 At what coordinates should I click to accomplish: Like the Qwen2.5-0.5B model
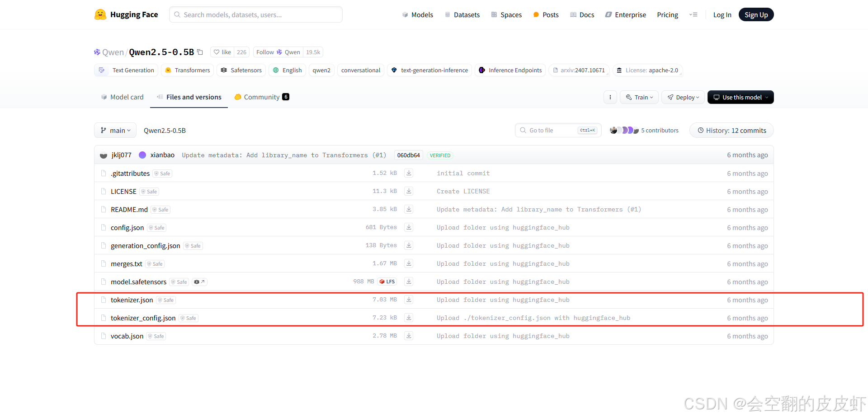[222, 52]
